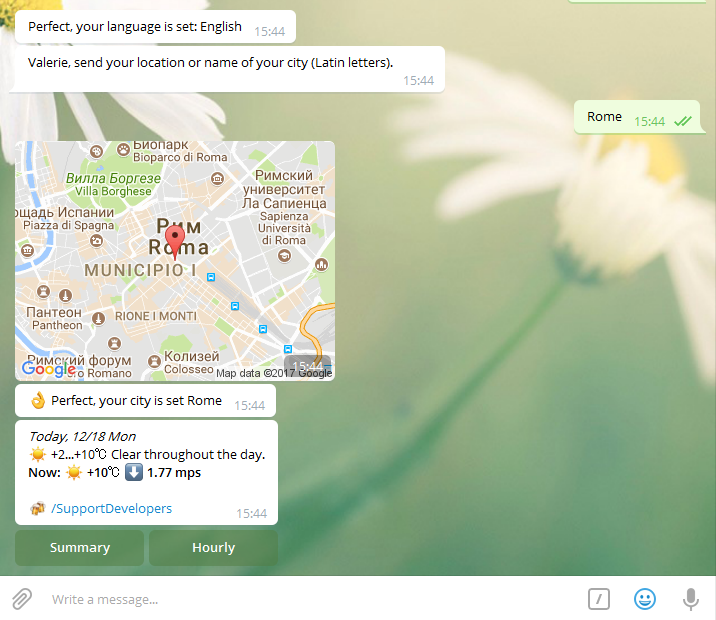Click the double check read receipt on Rome
Screen dimensions: 716x620
point(683,121)
